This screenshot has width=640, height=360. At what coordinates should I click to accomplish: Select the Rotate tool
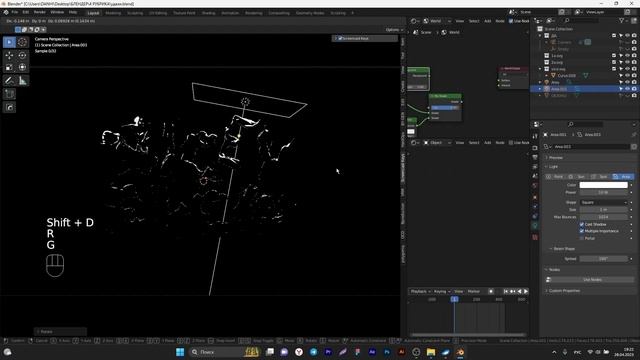22,56
